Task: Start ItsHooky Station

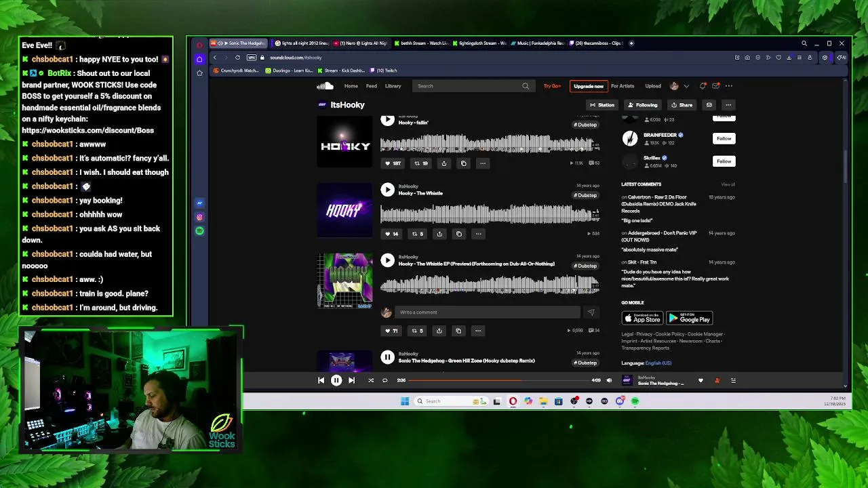Action: click(601, 105)
